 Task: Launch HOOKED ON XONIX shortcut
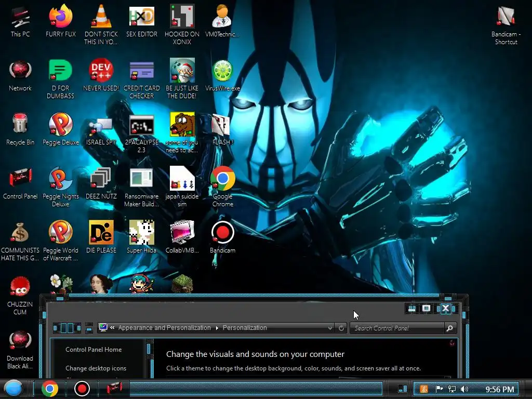point(182,25)
